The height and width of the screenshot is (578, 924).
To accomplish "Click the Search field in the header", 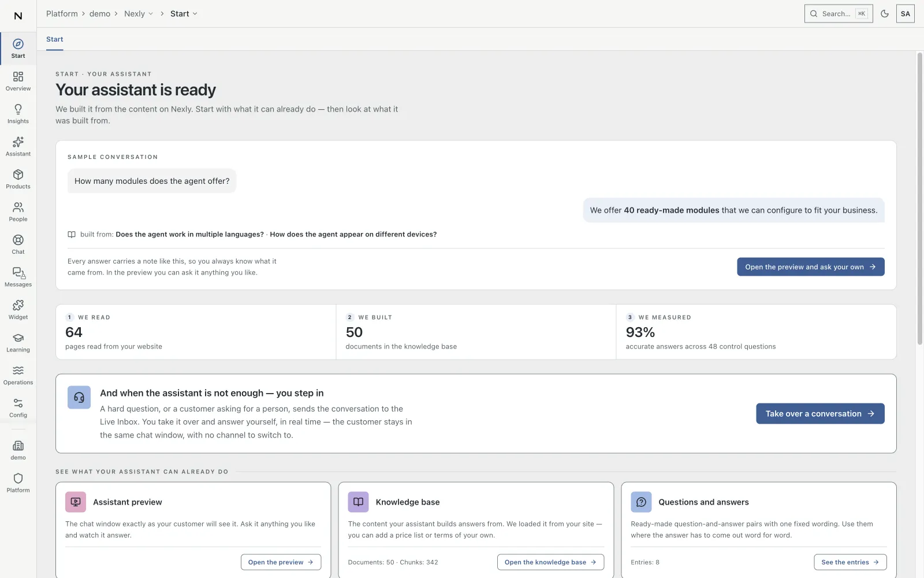I will (839, 14).
